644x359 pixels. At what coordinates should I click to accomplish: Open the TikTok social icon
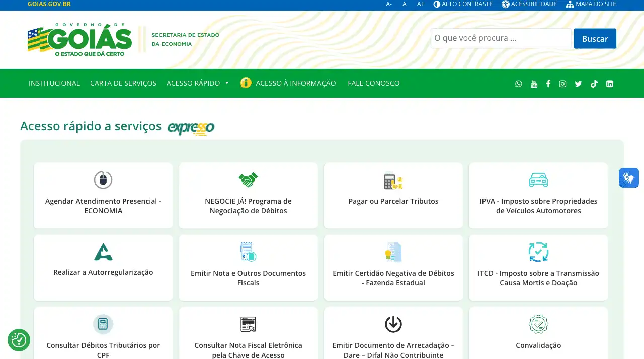click(594, 84)
